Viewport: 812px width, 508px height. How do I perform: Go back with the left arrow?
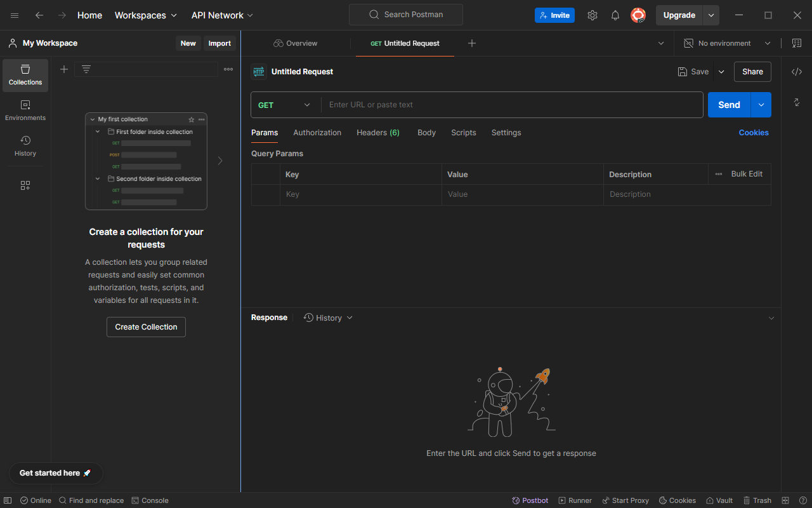39,15
